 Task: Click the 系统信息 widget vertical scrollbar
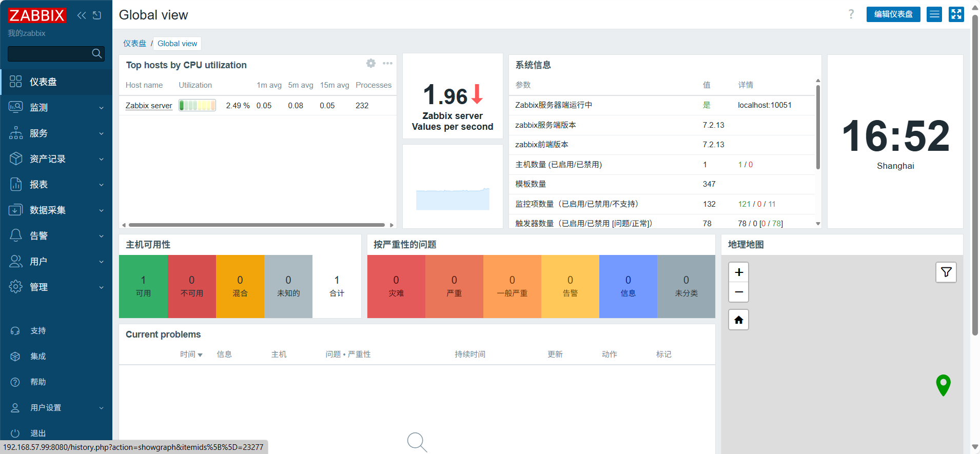pos(818,127)
